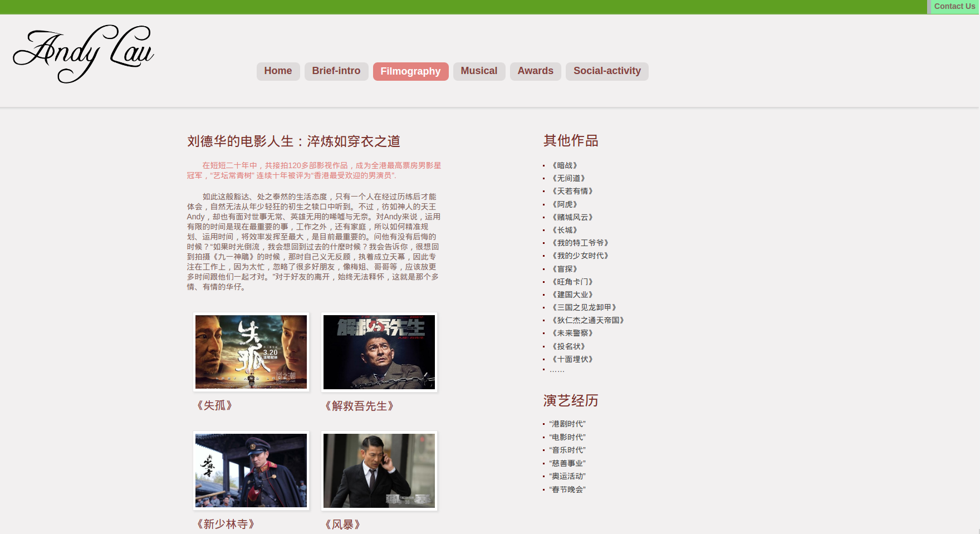Screen dimensions: 980x534
Task: Select 《建国大业》 in the list
Action: (x=573, y=295)
